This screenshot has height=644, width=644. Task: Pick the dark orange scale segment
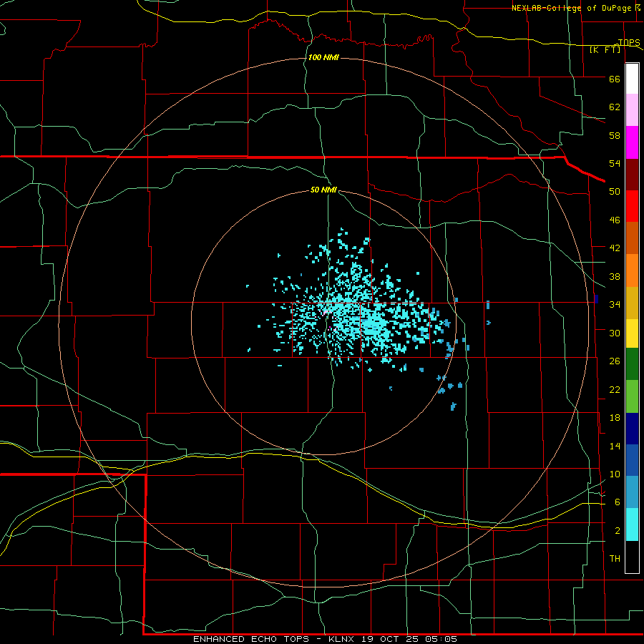click(x=632, y=238)
